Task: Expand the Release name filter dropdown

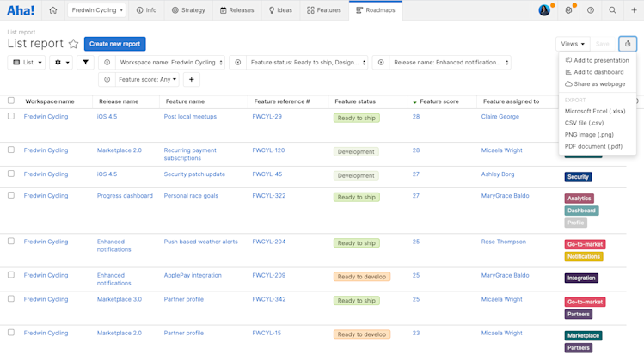Action: pos(450,63)
